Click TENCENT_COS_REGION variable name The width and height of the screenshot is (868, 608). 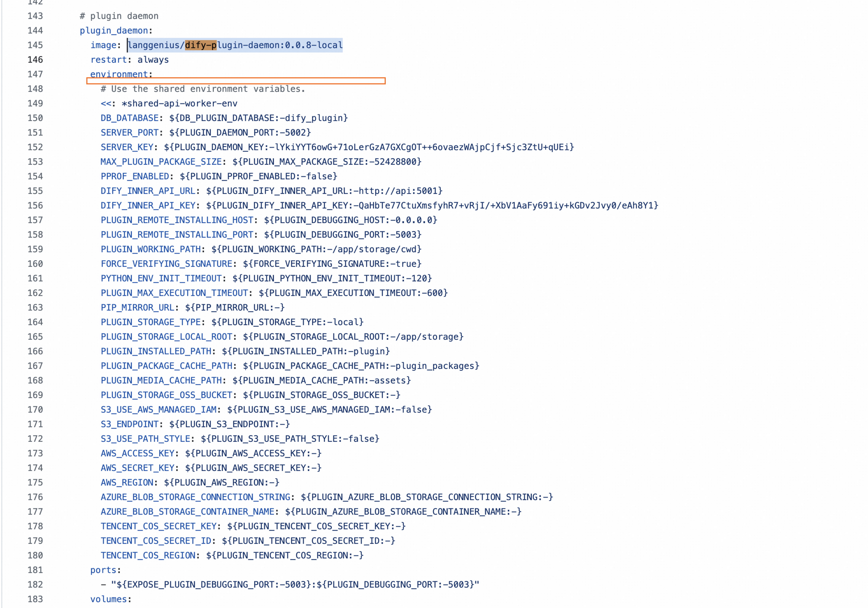click(x=148, y=555)
